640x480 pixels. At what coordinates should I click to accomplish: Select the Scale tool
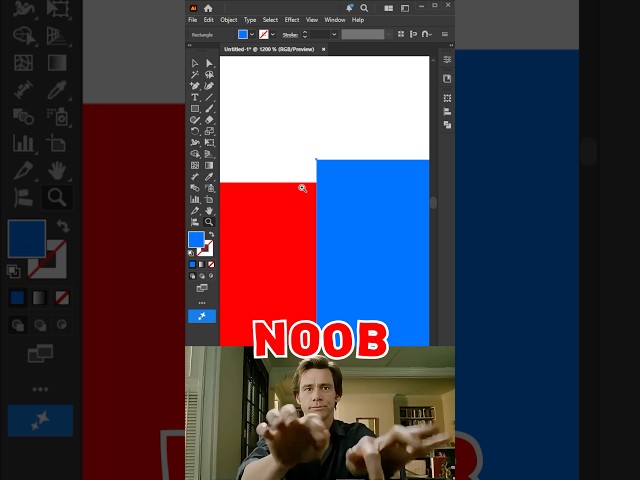(209, 131)
